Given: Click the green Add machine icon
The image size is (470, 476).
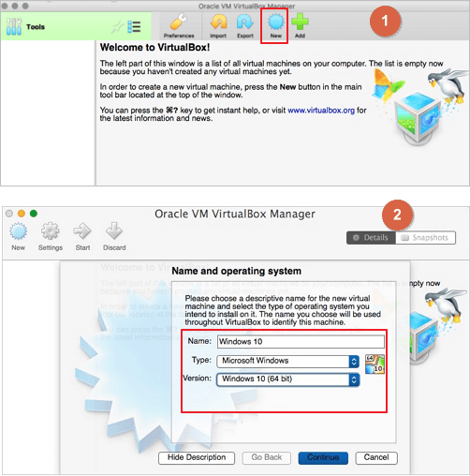Looking at the screenshot, I should click(x=300, y=26).
